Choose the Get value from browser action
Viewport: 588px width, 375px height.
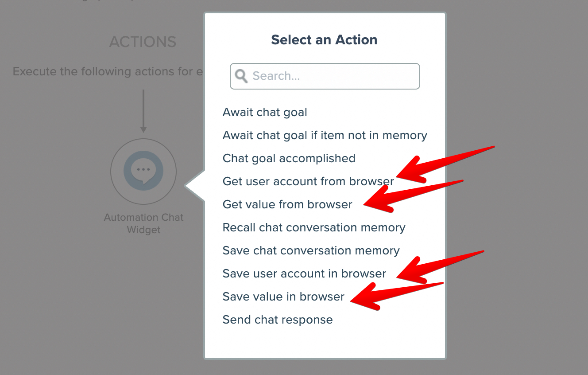(x=287, y=204)
